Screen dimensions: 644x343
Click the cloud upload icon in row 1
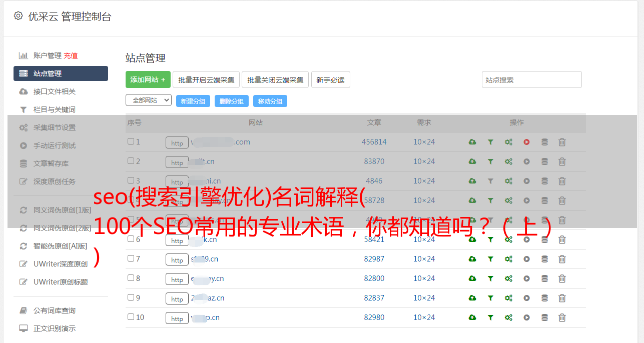click(x=472, y=142)
